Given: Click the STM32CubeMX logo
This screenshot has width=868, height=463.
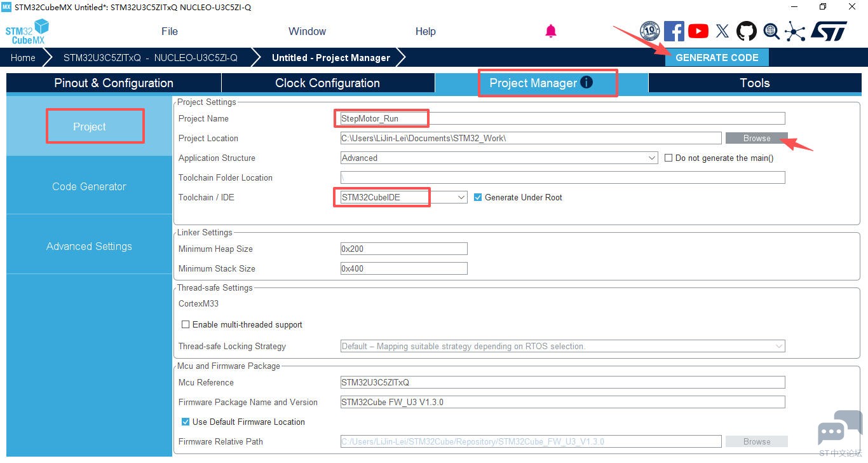Looking at the screenshot, I should tap(27, 31).
